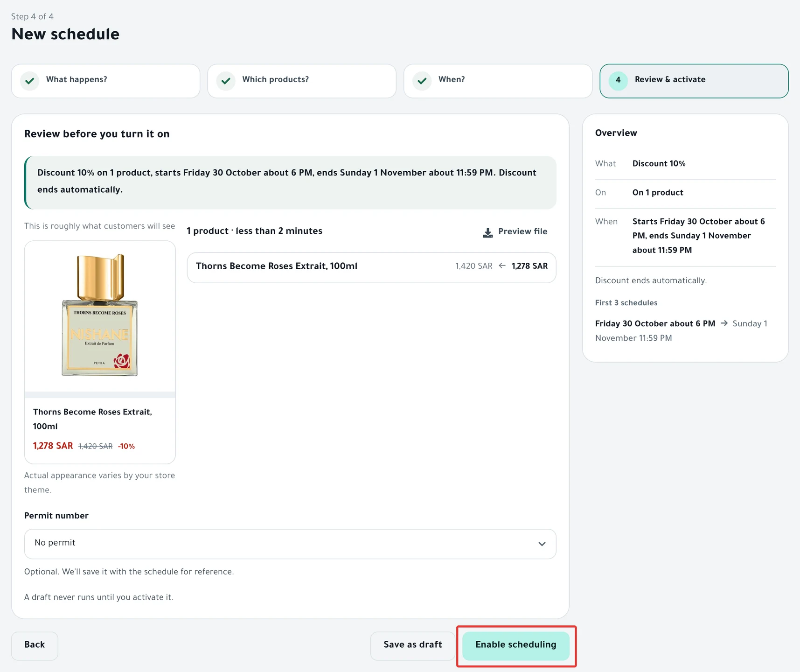Click the Step 4 of 4 label
800x672 pixels.
pyautogui.click(x=32, y=17)
